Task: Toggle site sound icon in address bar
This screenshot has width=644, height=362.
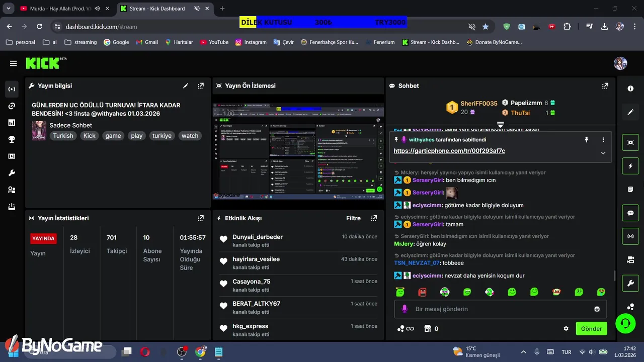Action: point(472,27)
